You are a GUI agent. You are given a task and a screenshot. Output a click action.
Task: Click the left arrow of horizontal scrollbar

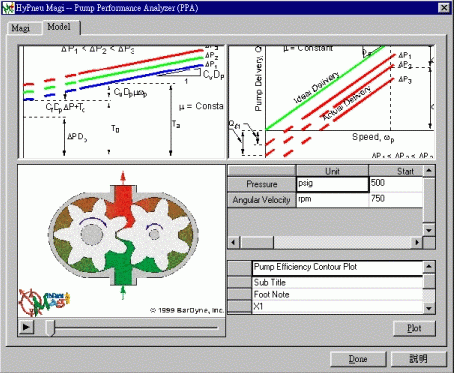(x=234, y=242)
